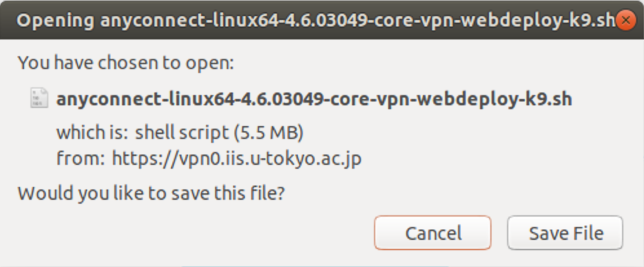This screenshot has width=644, height=267.
Task: Click "u-tokyo" in the source URL
Action: (284, 158)
